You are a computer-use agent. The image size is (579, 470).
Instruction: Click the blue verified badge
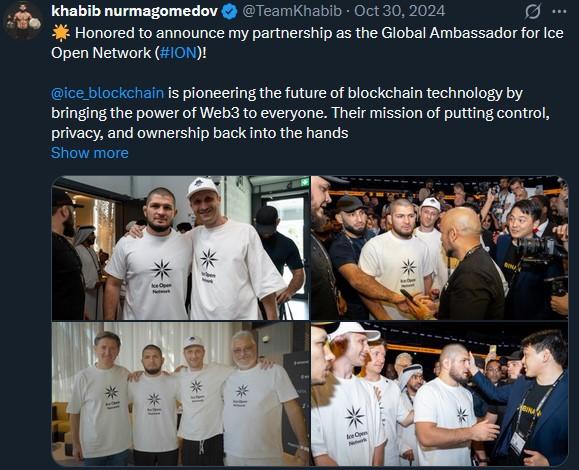[x=229, y=12]
